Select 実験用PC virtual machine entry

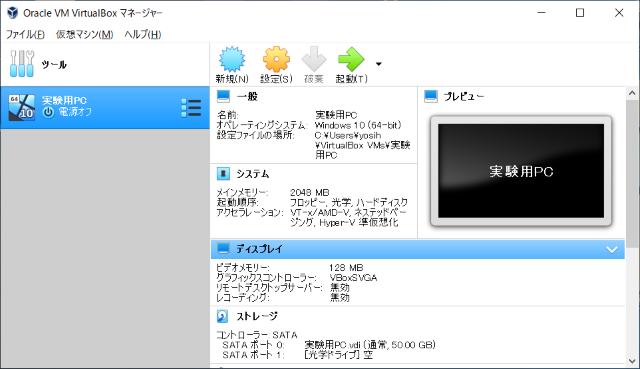105,108
